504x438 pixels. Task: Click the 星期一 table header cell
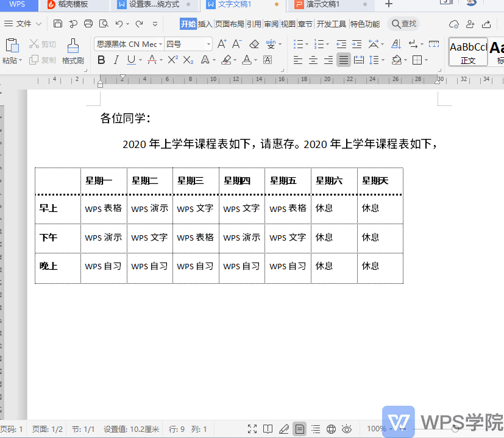(x=104, y=181)
